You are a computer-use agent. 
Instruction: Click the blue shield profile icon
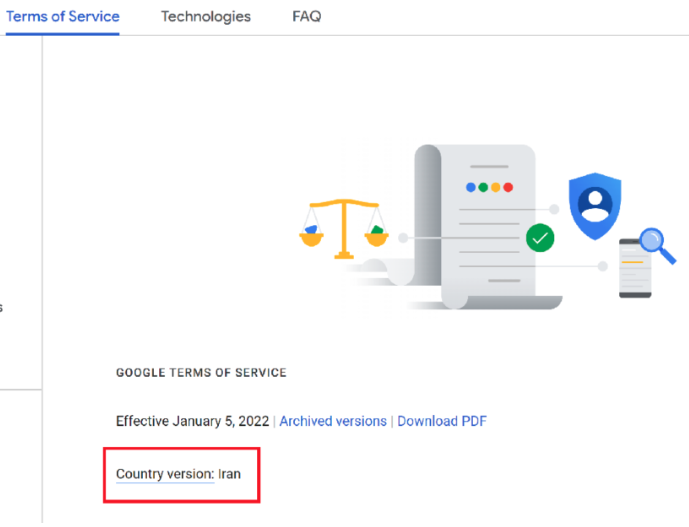tap(595, 206)
